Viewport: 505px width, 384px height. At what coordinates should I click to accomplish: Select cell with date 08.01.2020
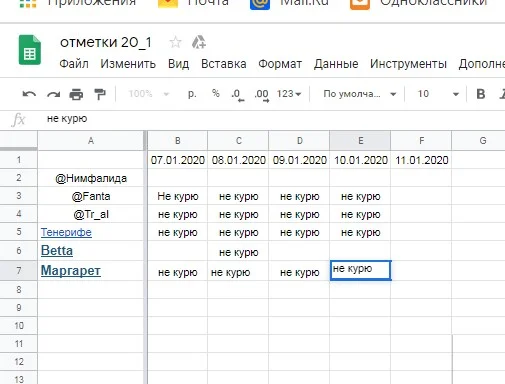[x=239, y=160]
